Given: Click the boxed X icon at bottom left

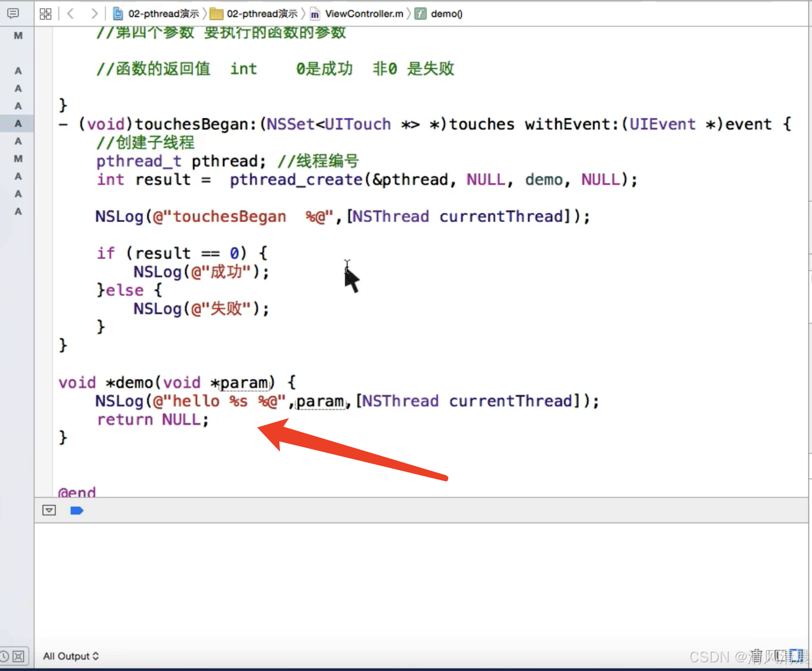Looking at the screenshot, I should pyautogui.click(x=19, y=656).
